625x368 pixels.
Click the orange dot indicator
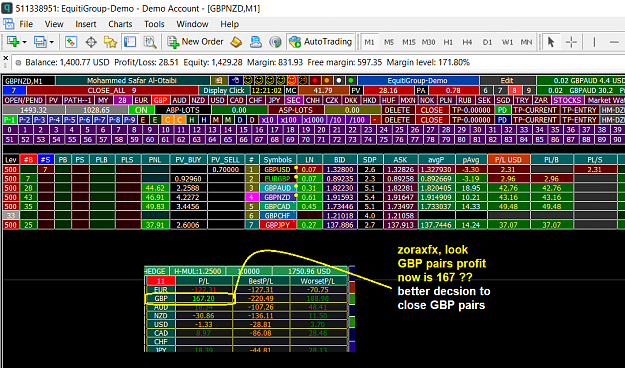[x=326, y=81]
